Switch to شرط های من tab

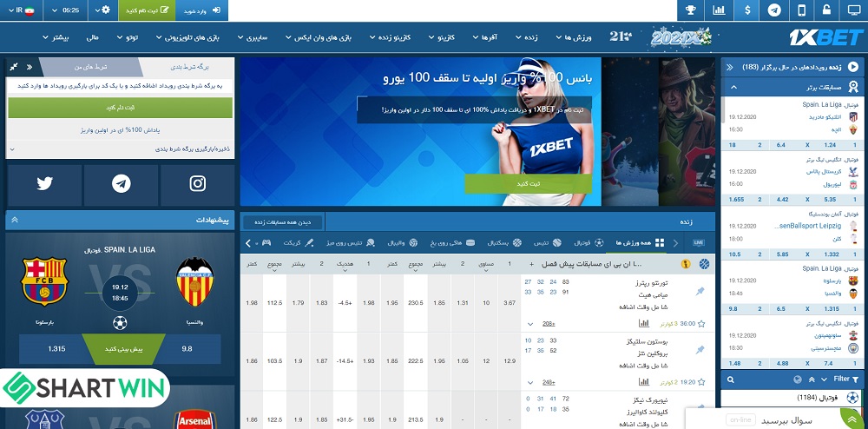click(x=90, y=67)
